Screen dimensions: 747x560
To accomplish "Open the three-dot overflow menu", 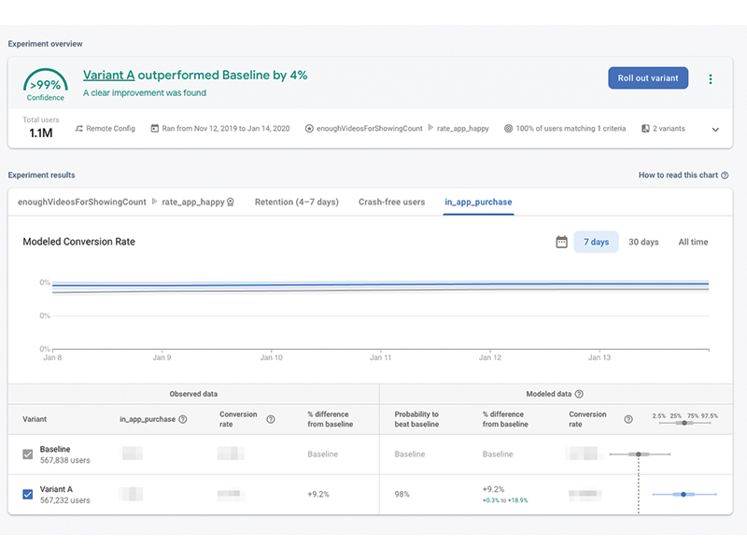I will 711,79.
